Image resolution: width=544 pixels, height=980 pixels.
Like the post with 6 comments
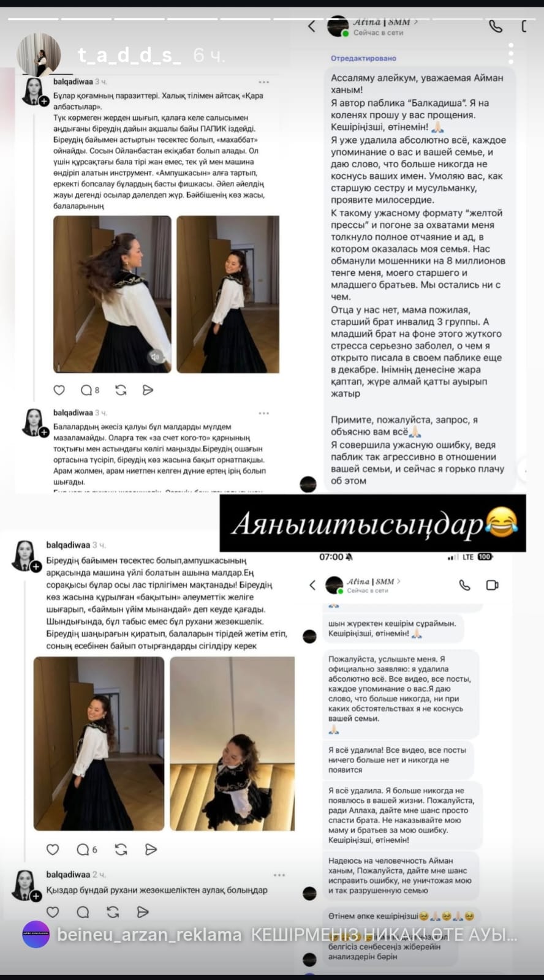pyautogui.click(x=53, y=850)
